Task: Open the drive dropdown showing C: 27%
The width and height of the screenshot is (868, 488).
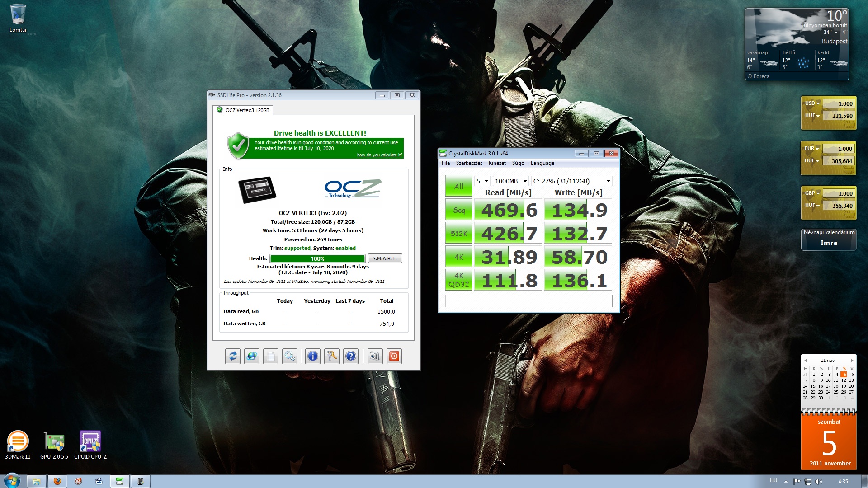Action: coord(572,181)
